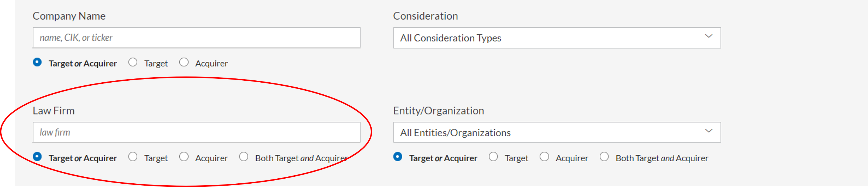Select Both Target and Acquirer under Entity/Organization
Image resolution: width=868 pixels, height=187 pixels.
tap(604, 157)
